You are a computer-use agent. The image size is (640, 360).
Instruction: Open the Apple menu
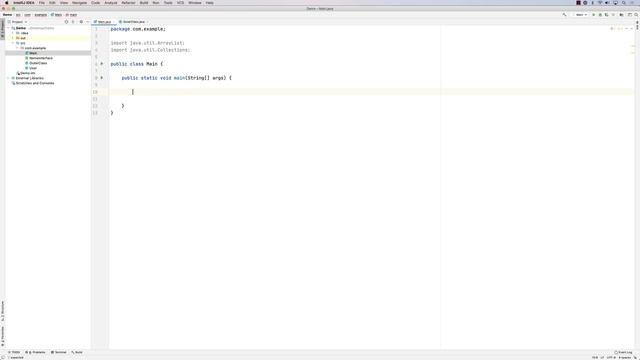point(7,2)
